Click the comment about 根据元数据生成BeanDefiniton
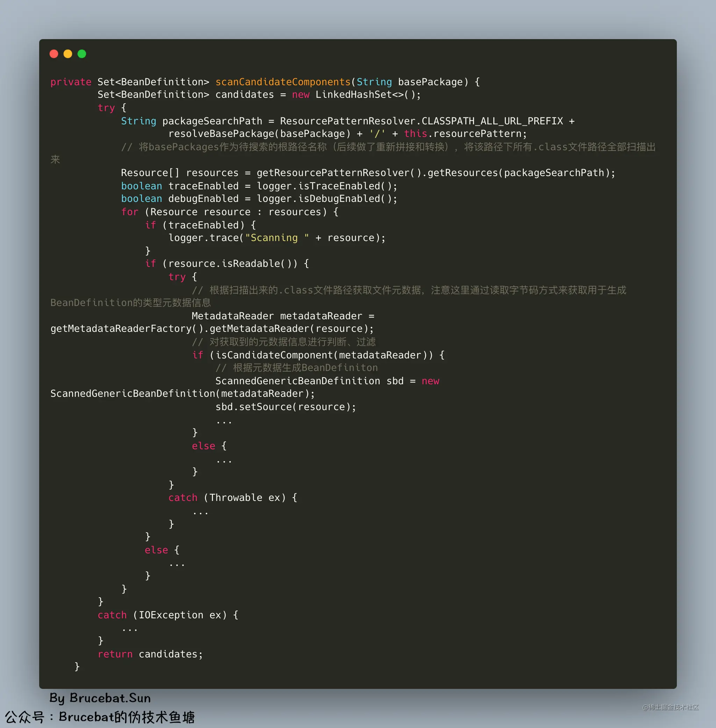 pos(296,367)
